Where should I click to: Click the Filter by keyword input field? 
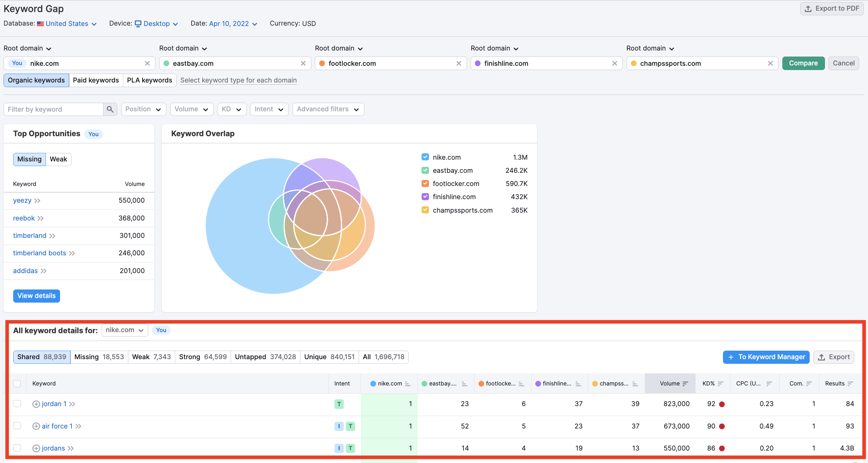(53, 109)
